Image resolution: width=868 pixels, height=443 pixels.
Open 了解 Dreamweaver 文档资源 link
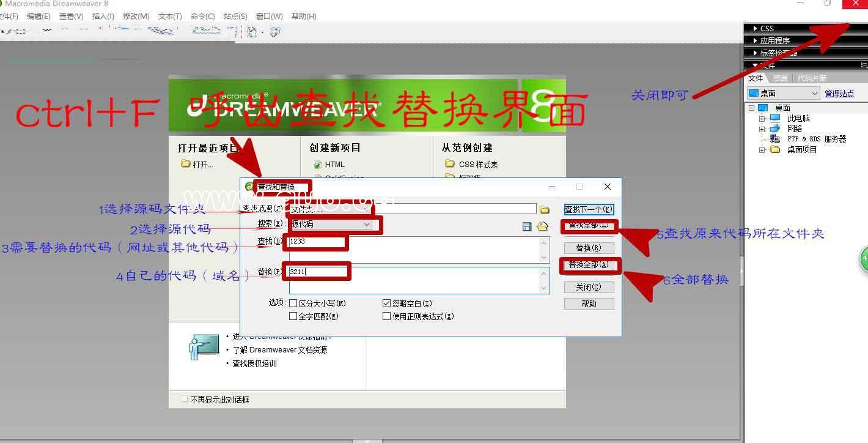click(279, 350)
